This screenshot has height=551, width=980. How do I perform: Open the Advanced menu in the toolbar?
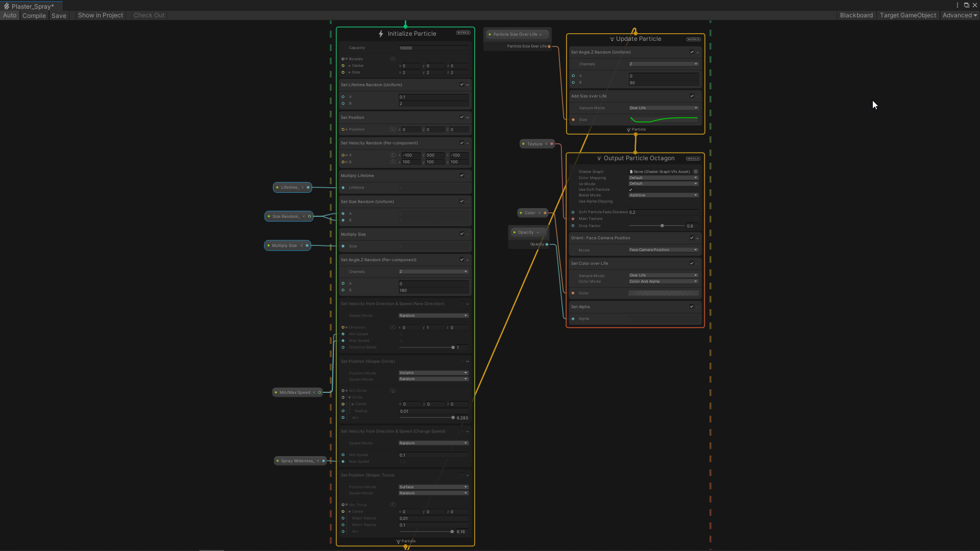pyautogui.click(x=959, y=15)
